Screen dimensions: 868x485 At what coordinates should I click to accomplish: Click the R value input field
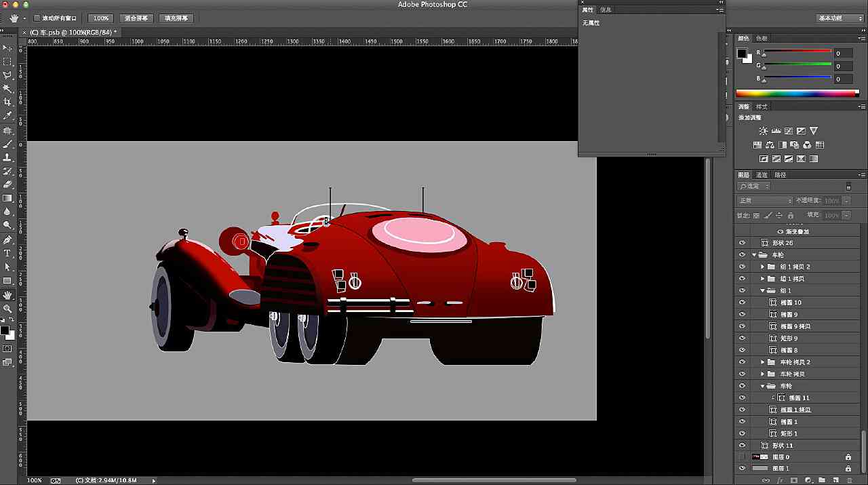click(x=843, y=53)
